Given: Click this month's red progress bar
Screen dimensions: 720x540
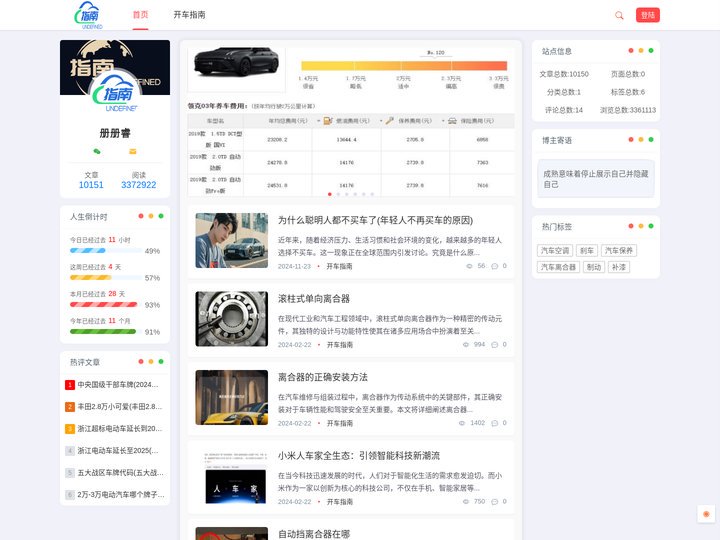Looking at the screenshot, I should tap(106, 304).
